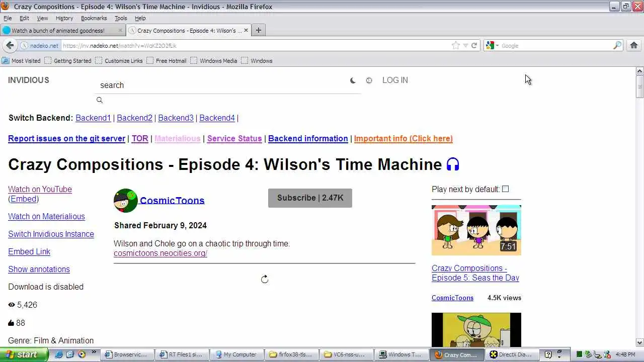Screen dimensions: 644x362
Task: Click the taskbar clock showing 4:48 PM
Action: (x=625, y=354)
